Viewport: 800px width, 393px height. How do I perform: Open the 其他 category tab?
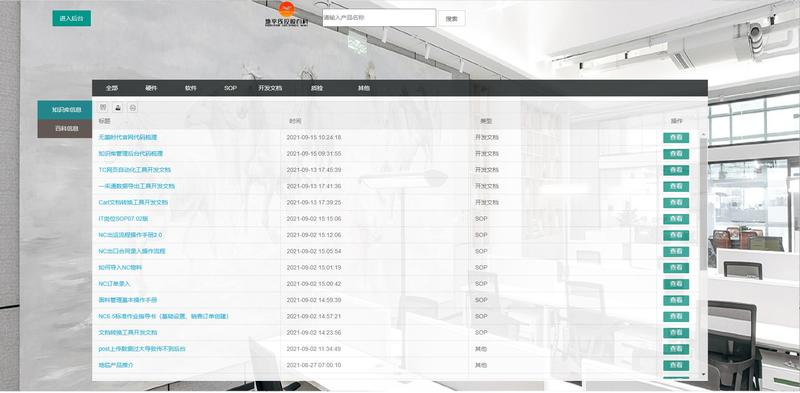363,88
